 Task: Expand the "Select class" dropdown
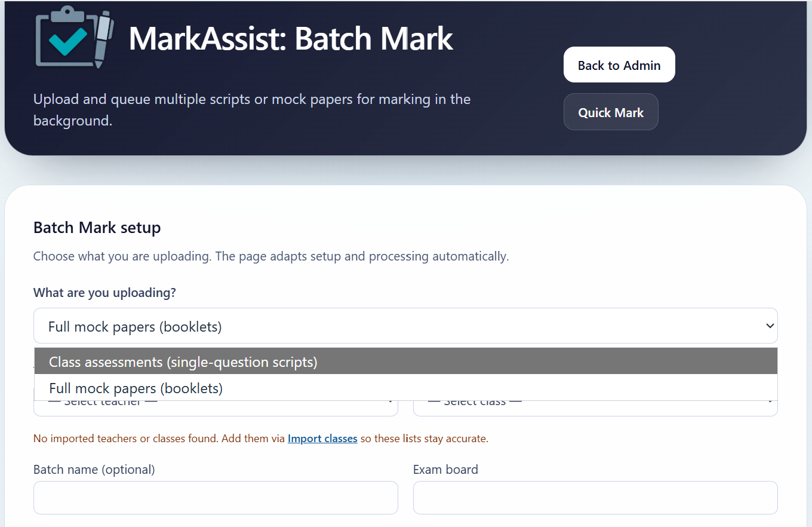[x=595, y=402]
